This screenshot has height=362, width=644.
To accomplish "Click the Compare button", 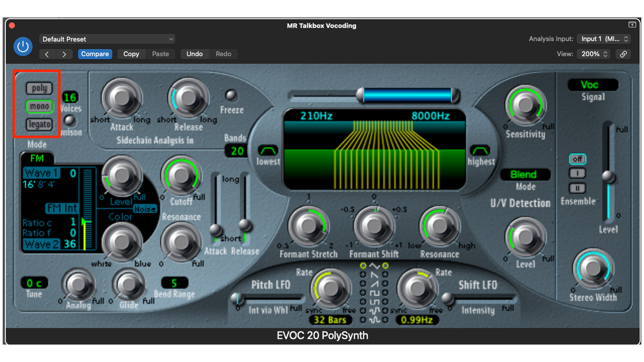I will [x=95, y=54].
